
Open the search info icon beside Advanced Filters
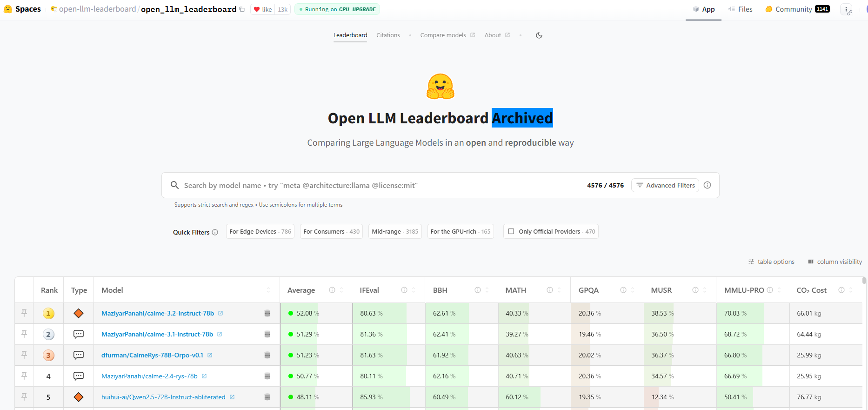click(708, 185)
